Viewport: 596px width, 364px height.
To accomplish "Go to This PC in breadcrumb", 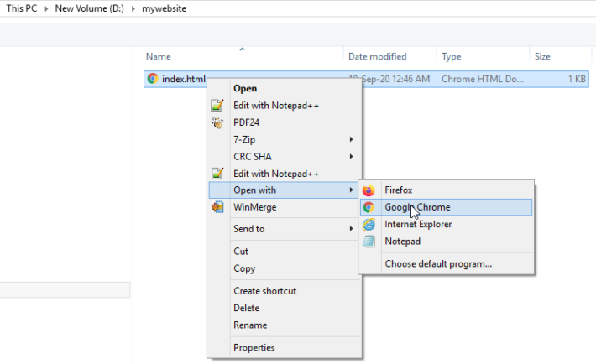I will coord(22,8).
